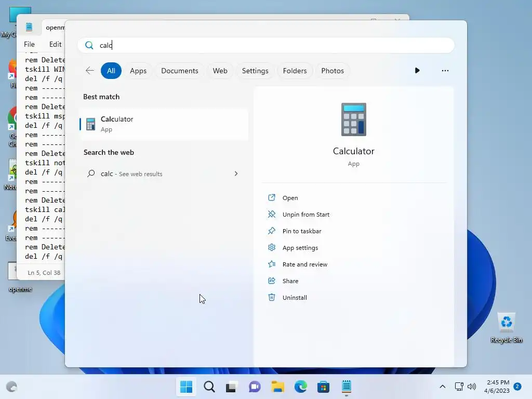
Task: Click Ln 5, Col 38 in Notepad status bar
Action: coord(44,272)
